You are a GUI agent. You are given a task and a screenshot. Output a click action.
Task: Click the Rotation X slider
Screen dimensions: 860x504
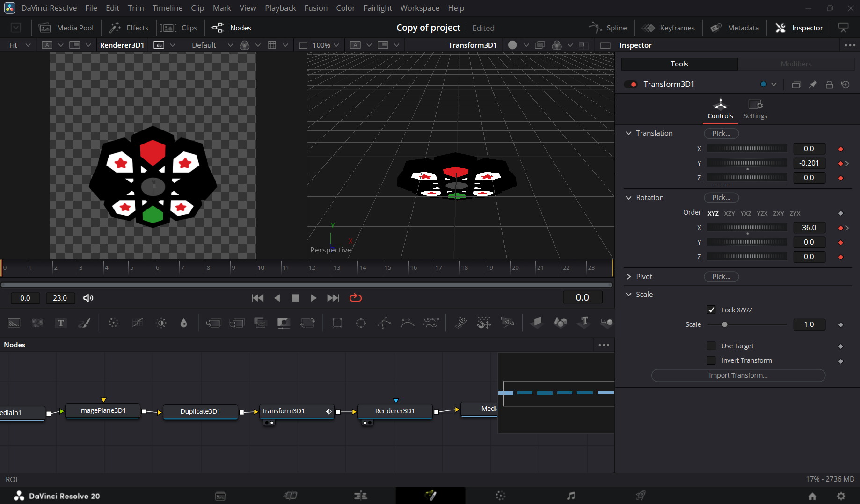click(x=747, y=228)
